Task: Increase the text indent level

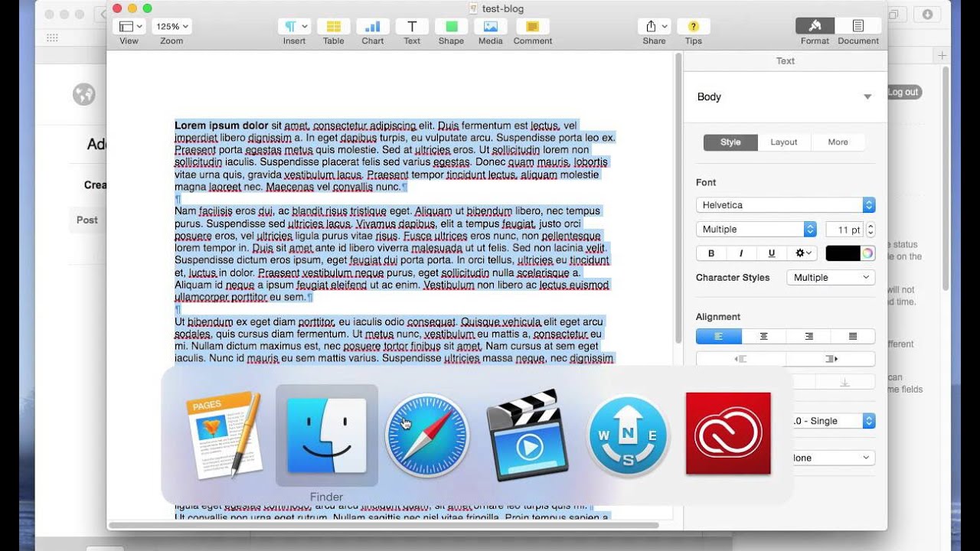Action: pyautogui.click(x=831, y=358)
